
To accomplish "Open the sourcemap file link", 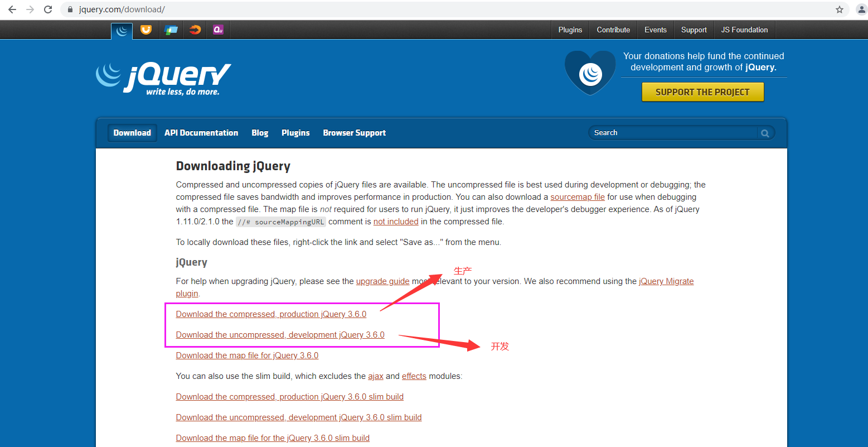I will tap(578, 197).
